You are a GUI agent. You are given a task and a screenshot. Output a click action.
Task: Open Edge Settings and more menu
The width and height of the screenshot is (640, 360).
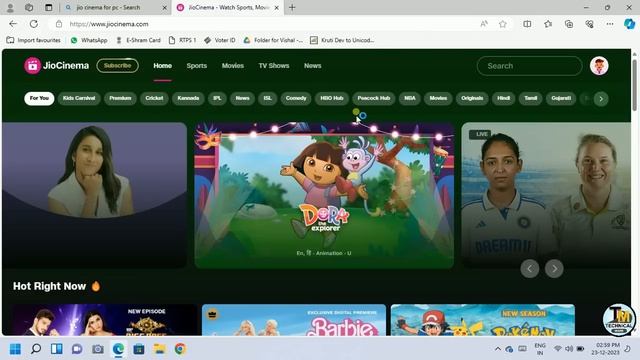(x=610, y=24)
